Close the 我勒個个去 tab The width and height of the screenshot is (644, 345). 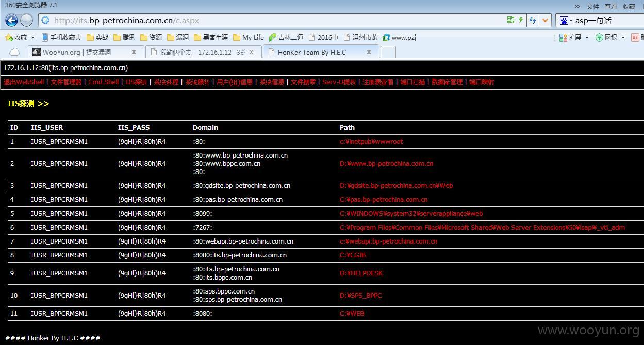coord(251,52)
